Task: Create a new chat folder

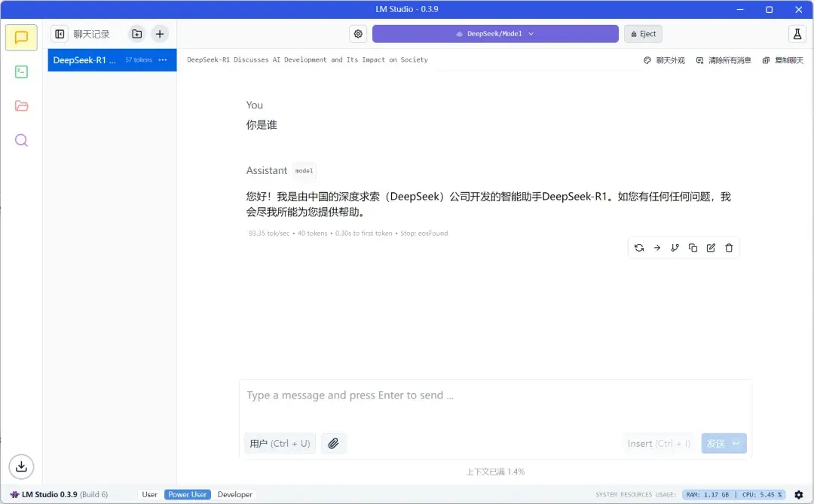Action: click(137, 34)
